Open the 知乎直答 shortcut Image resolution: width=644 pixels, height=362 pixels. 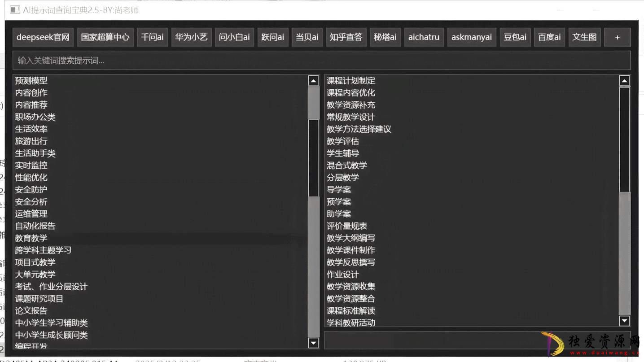pos(346,37)
